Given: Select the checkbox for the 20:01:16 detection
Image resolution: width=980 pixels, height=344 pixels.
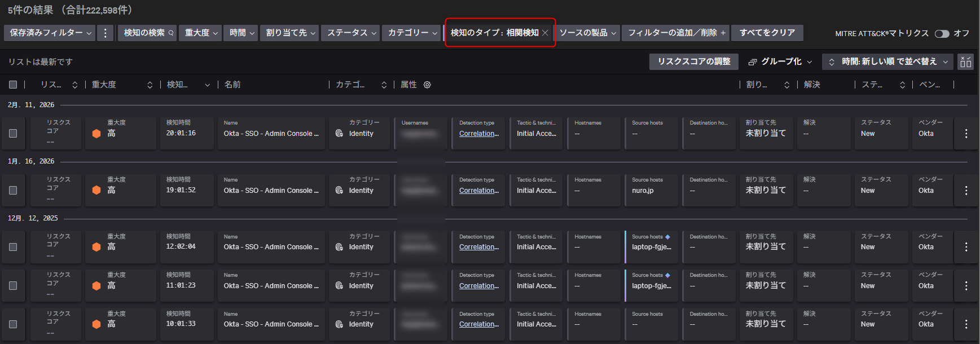Looking at the screenshot, I should (x=13, y=134).
